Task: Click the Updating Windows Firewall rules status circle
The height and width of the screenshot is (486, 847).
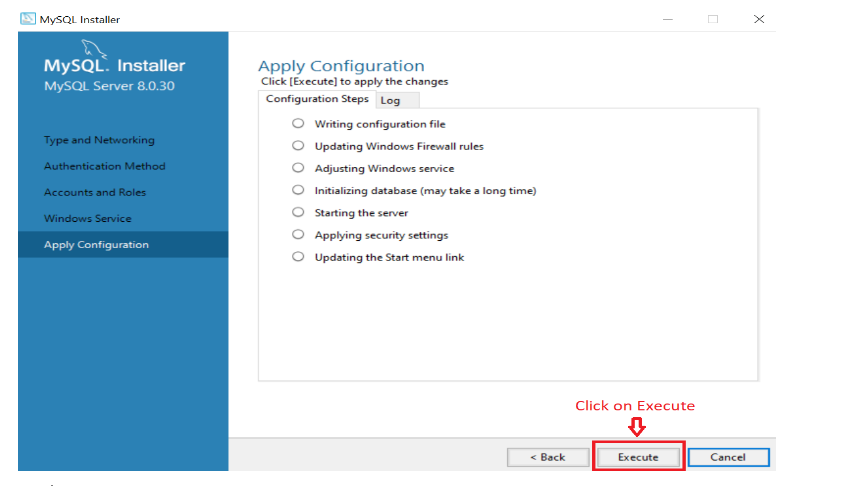Action: (x=298, y=145)
